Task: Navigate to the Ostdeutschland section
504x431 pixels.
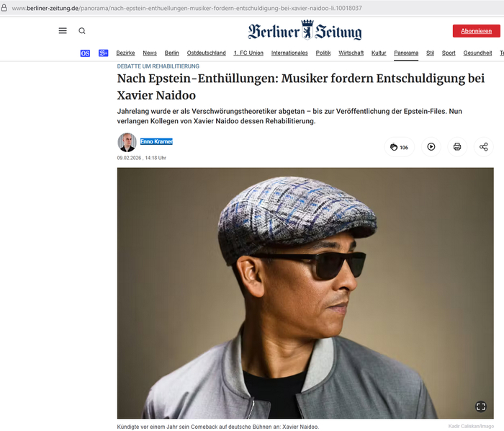Action: (x=206, y=53)
